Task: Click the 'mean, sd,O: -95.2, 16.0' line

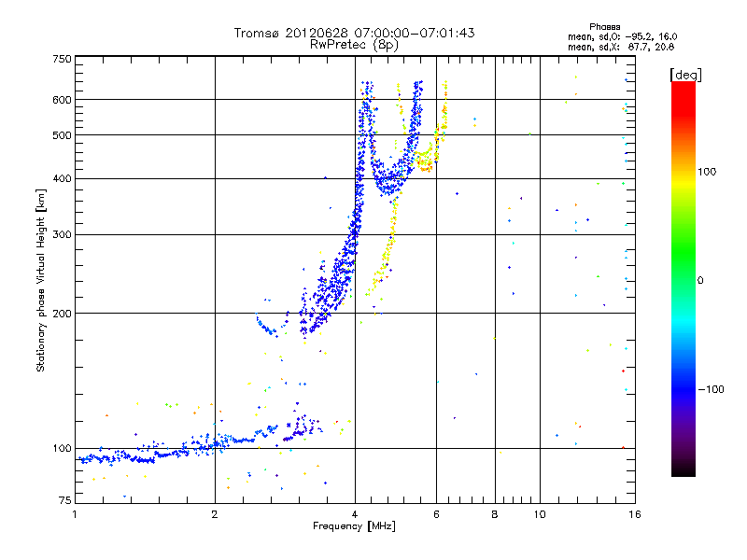Action: click(622, 36)
